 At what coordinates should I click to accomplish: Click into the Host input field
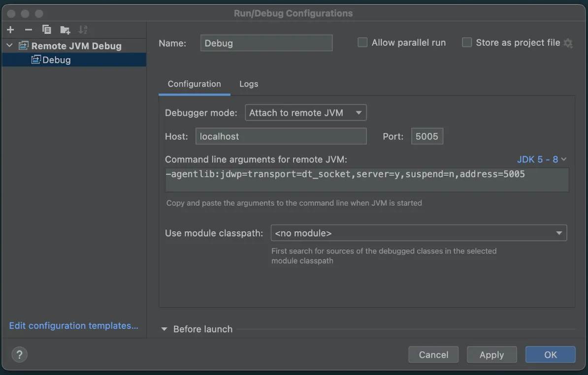pos(281,136)
